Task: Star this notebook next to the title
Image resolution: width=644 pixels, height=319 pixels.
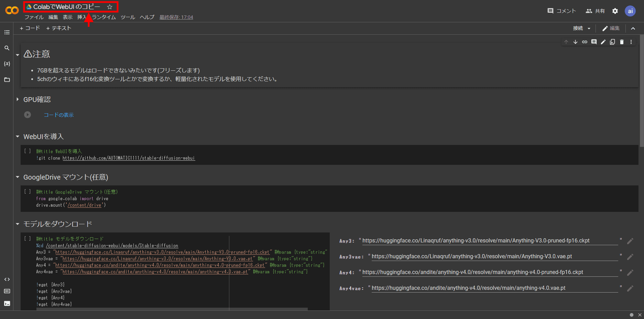Action: pyautogui.click(x=110, y=7)
